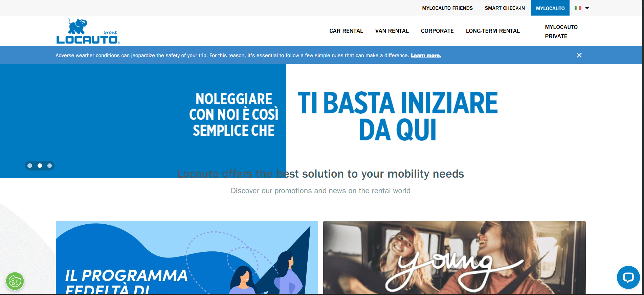Open the cookie settings icon
Screen dimensions: 644x295
[x=15, y=281]
